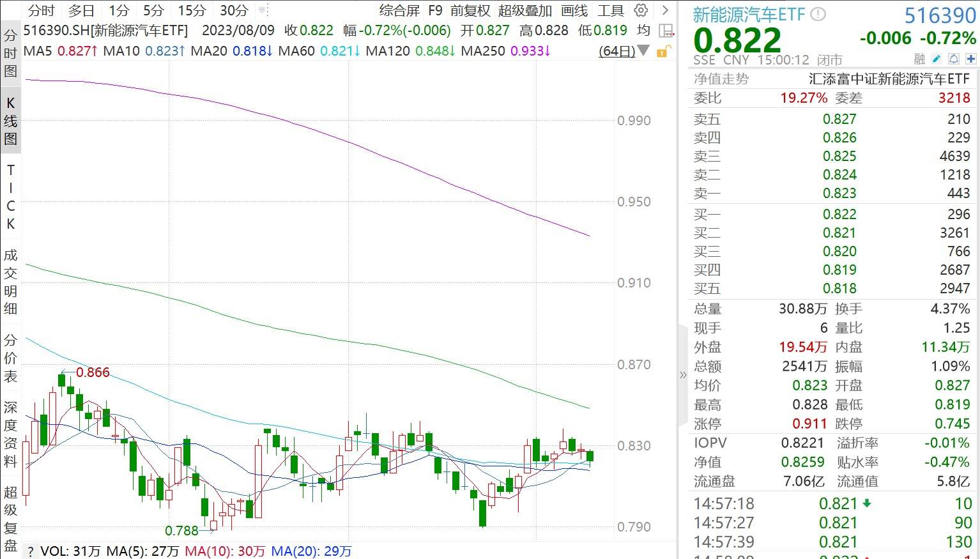Select the 成交明细 sidebar tab
The width and height of the screenshot is (980, 559).
10,282
